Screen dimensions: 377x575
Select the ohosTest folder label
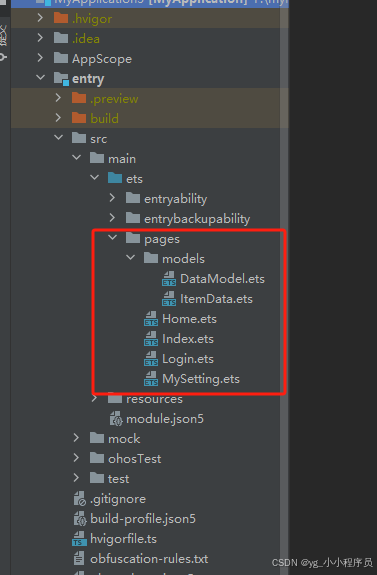pos(135,458)
